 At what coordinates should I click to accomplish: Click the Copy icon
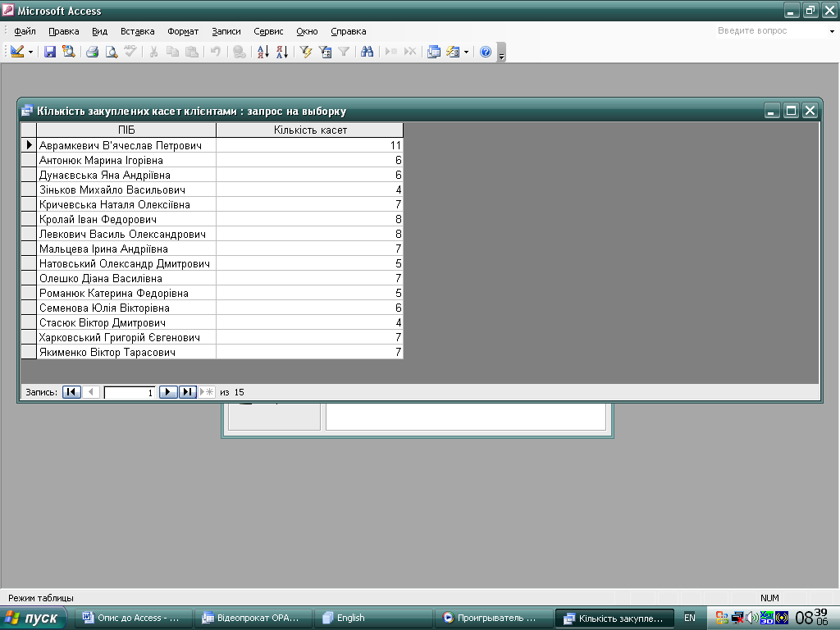coord(172,52)
